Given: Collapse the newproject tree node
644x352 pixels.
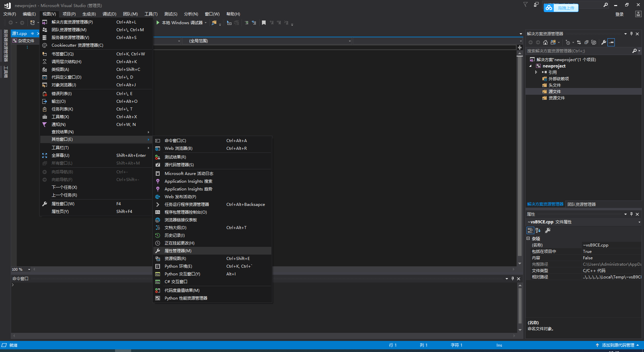Looking at the screenshot, I should [x=531, y=66].
